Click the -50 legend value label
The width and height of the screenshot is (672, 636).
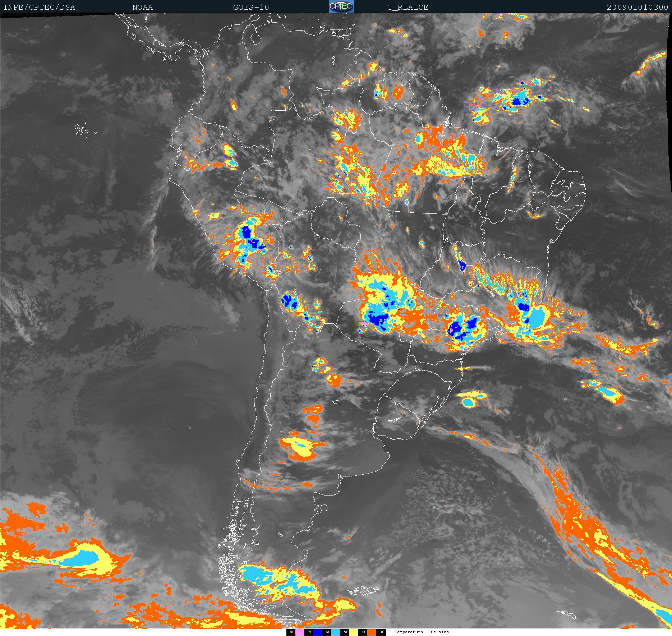[x=345, y=632]
